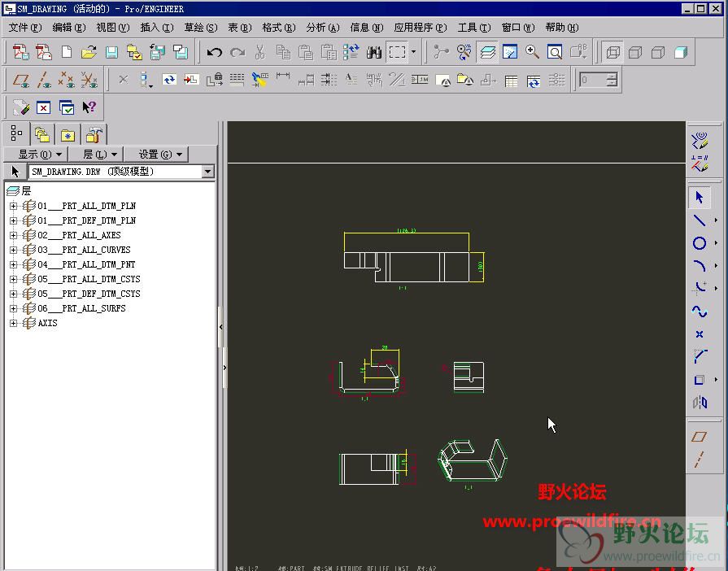Select the arc sketch tool
This screenshot has height=571, width=728.
coord(700,265)
